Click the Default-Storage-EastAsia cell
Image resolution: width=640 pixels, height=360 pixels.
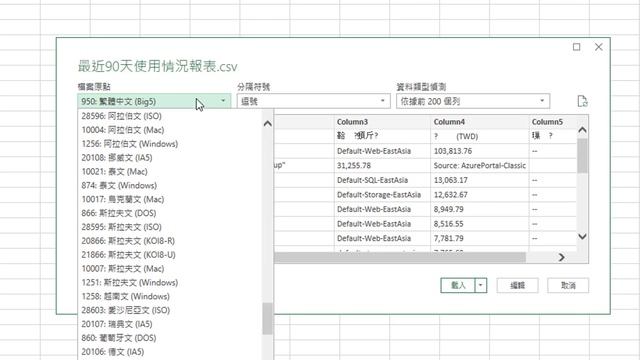click(x=382, y=195)
